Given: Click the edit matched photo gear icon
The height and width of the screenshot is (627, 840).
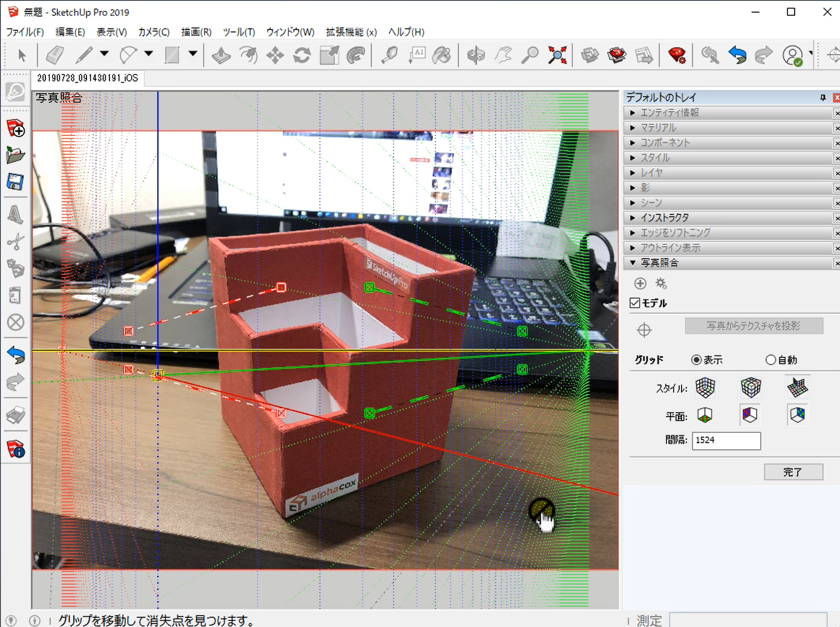Looking at the screenshot, I should pyautogui.click(x=661, y=284).
